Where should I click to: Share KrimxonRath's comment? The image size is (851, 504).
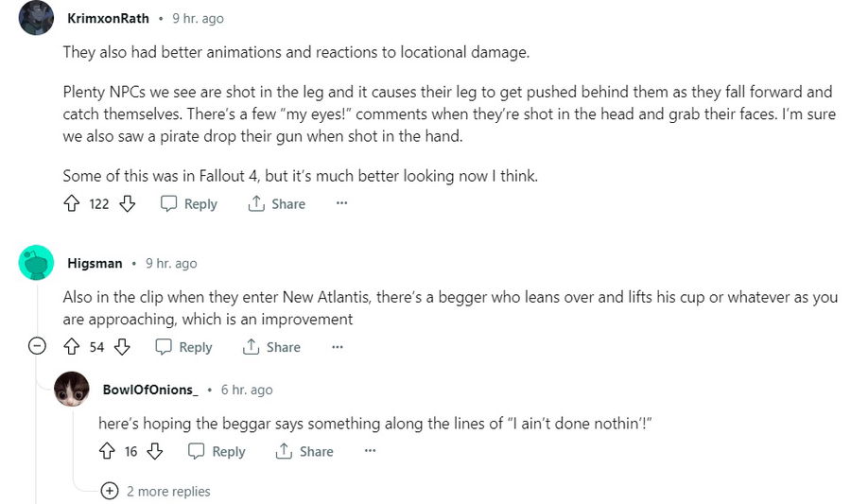276,203
